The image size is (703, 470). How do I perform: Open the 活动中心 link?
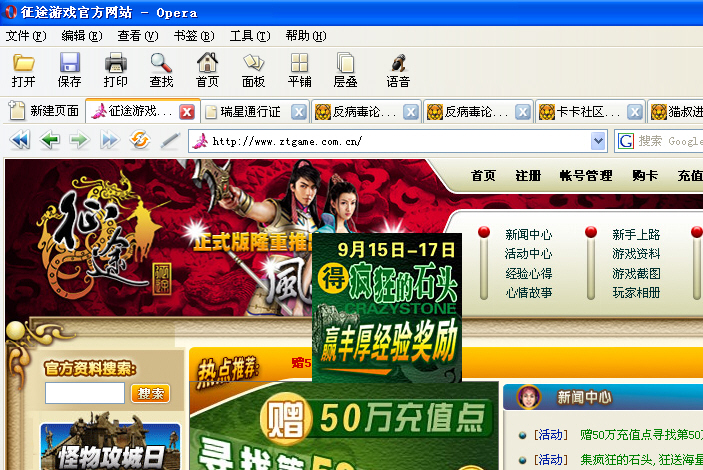coord(529,254)
